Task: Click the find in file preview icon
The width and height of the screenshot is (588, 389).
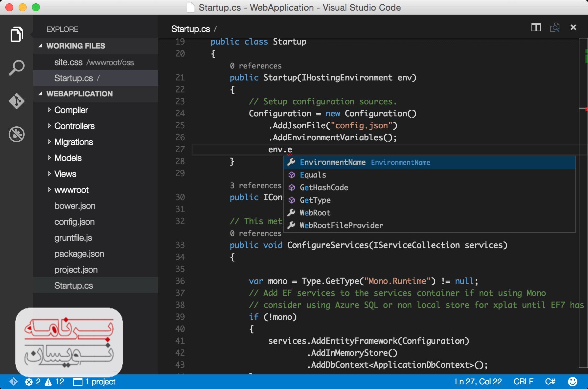Action: pos(554,28)
